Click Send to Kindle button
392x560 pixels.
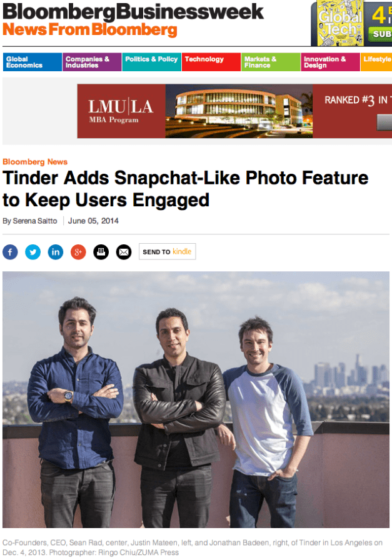[167, 251]
